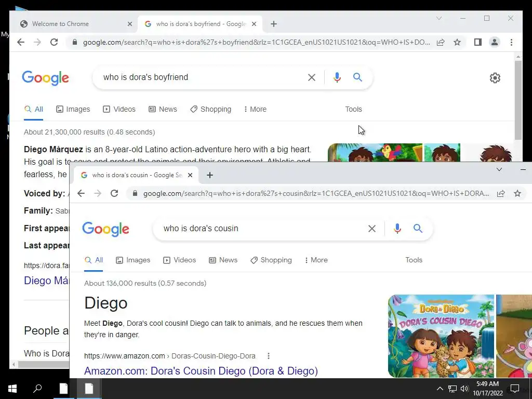Select the Amazon result URL text
This screenshot has height=399, width=532.
(x=170, y=356)
